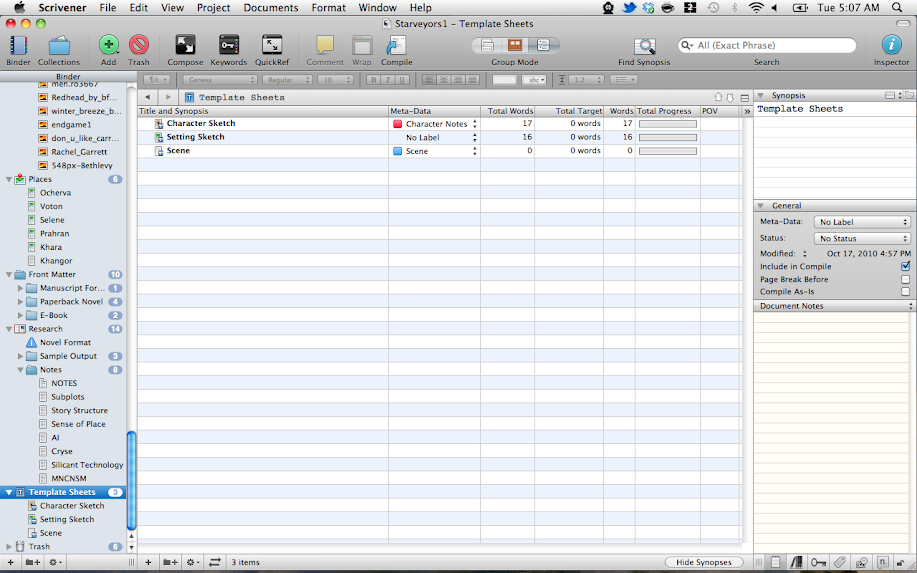Click the Wrap toolbar icon
This screenshot has width=917, height=573.
click(362, 45)
